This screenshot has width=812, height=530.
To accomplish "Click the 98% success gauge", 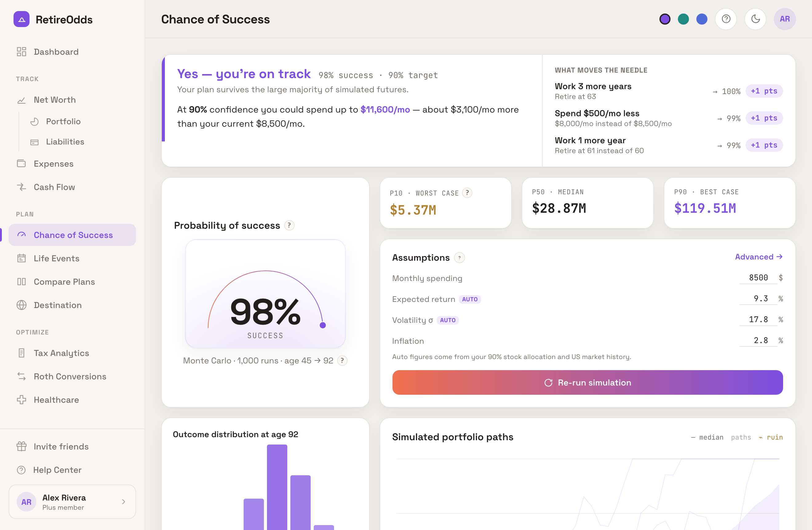I will (x=265, y=294).
